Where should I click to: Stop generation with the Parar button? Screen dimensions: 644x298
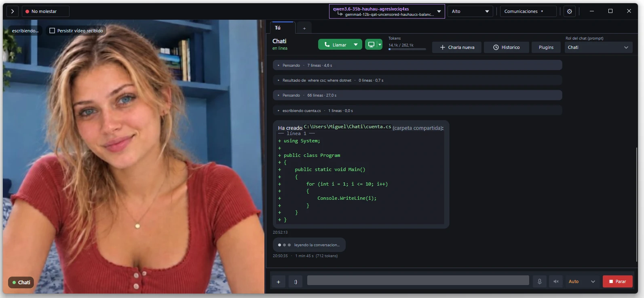coord(617,281)
